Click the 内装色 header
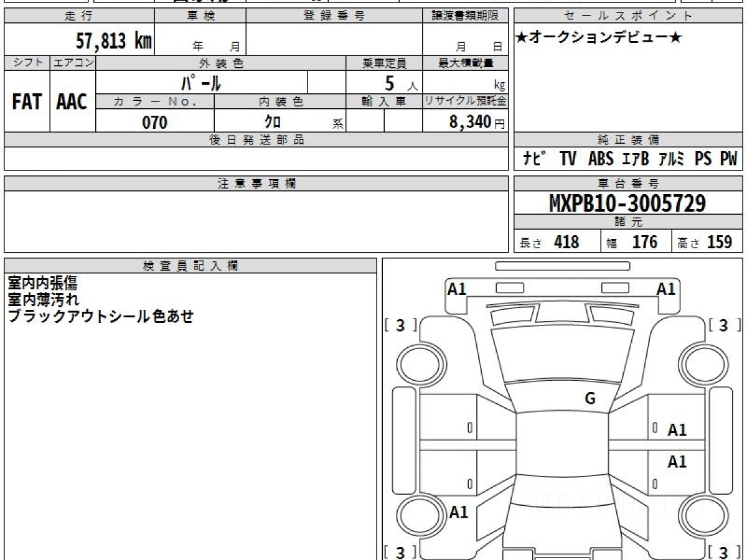Viewport: 747px width, 560px height. pyautogui.click(x=280, y=101)
